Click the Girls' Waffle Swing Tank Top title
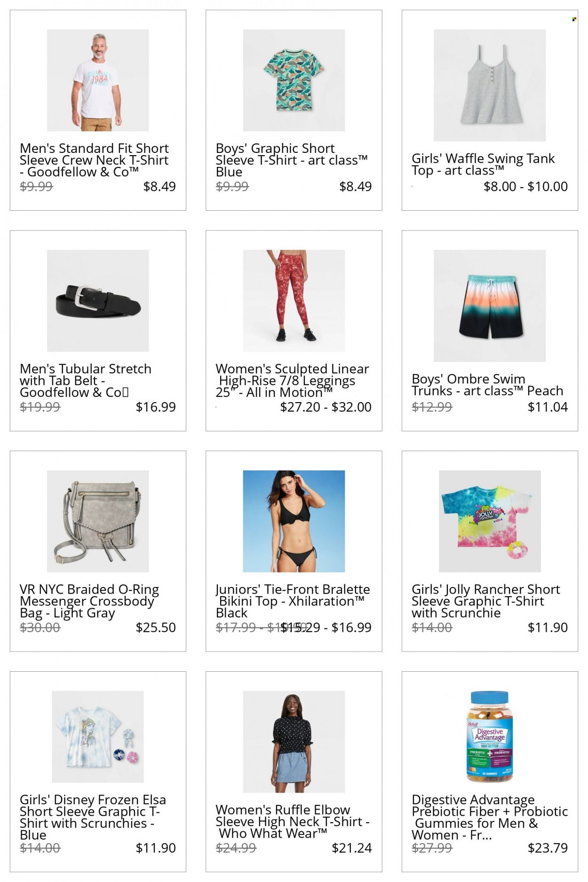Screen dimensions: 588x882 (483, 164)
